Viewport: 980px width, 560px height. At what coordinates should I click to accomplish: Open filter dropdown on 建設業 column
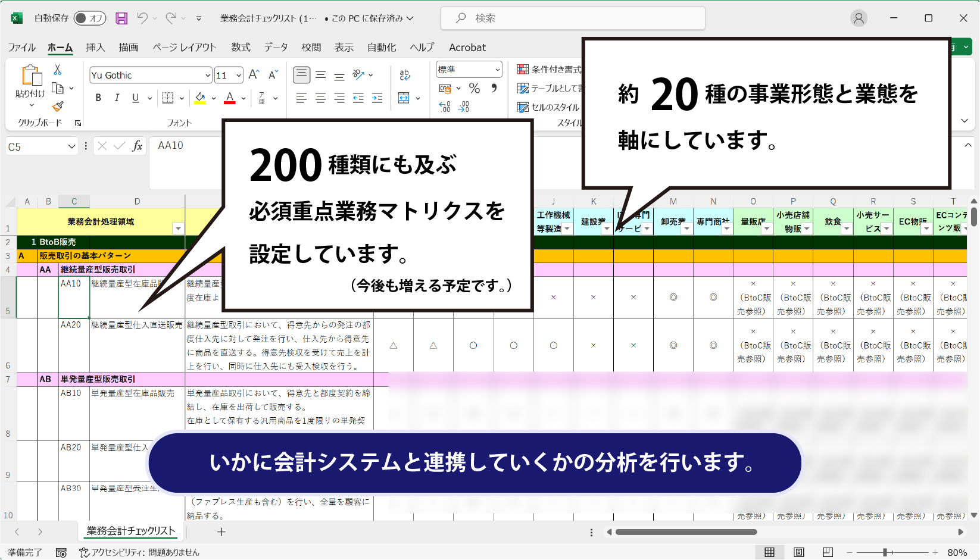pyautogui.click(x=607, y=229)
